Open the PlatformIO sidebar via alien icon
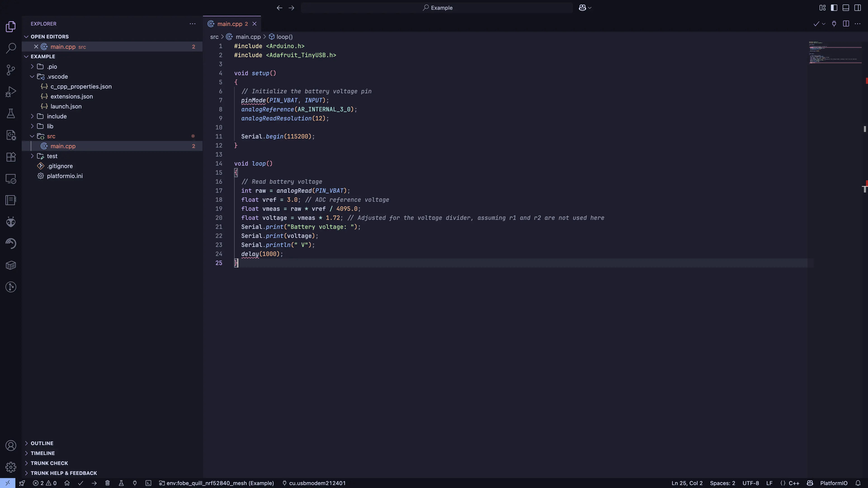This screenshot has width=868, height=488. point(10,222)
